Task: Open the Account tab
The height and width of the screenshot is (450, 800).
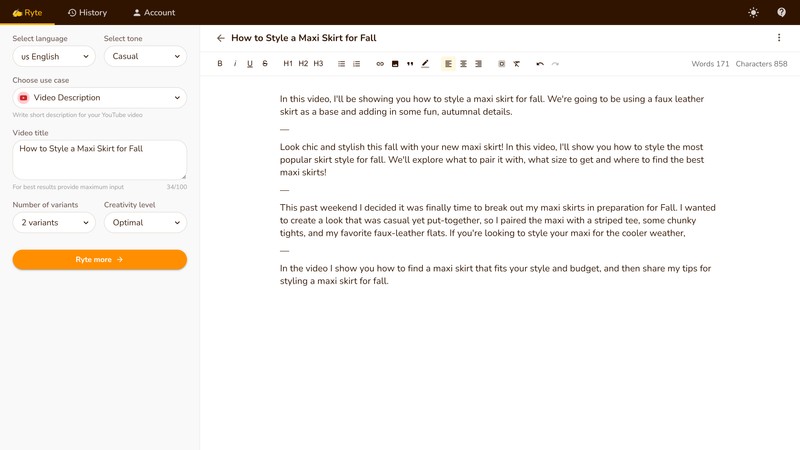Action: (154, 13)
